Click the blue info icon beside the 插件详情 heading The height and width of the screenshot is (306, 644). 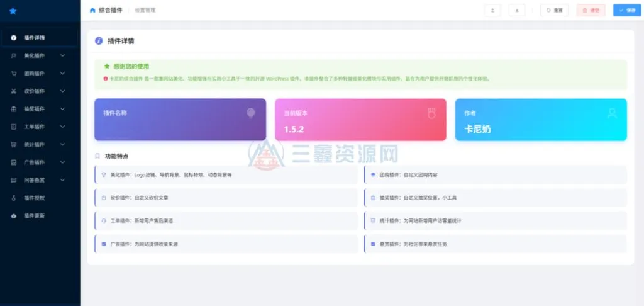tap(99, 41)
